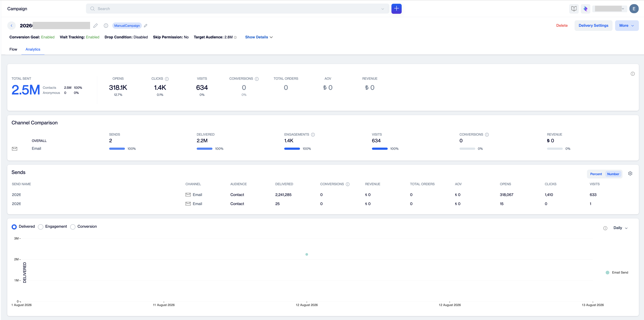Image resolution: width=644 pixels, height=320 pixels.
Task: Open the Daily interval dropdown
Action: click(x=621, y=228)
